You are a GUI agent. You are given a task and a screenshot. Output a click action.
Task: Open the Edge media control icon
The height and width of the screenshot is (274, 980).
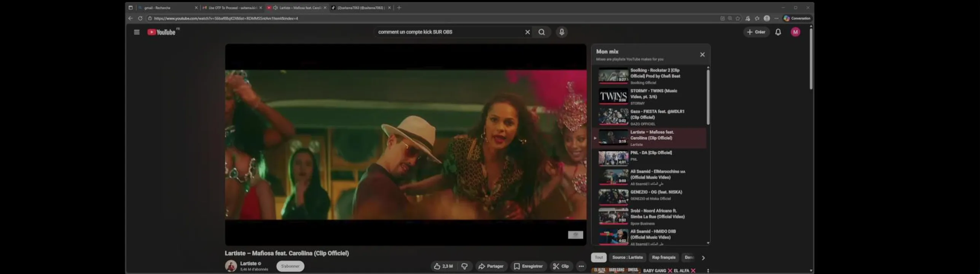(x=748, y=18)
